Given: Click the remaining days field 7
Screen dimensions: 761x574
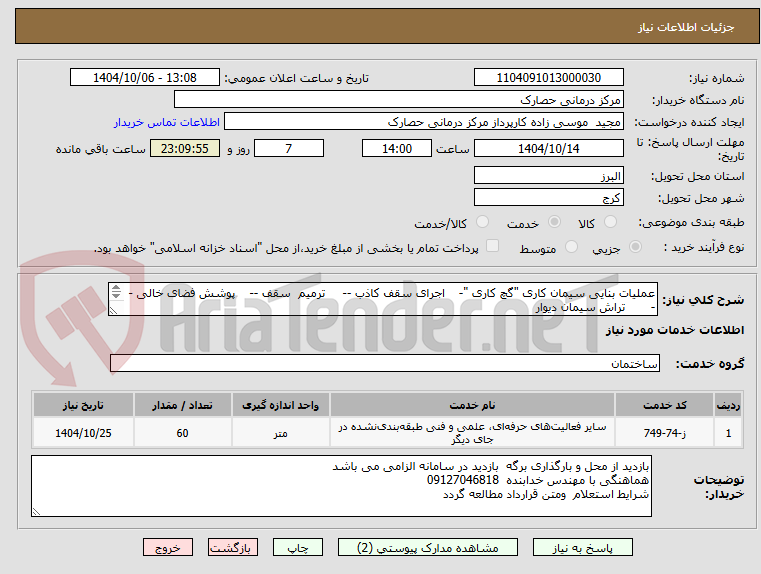Looking at the screenshot, I should tap(289, 148).
